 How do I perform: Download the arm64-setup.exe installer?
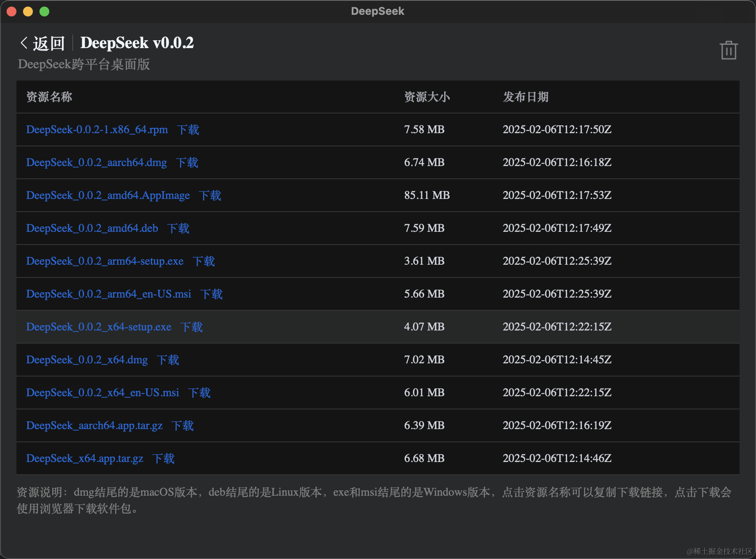204,261
